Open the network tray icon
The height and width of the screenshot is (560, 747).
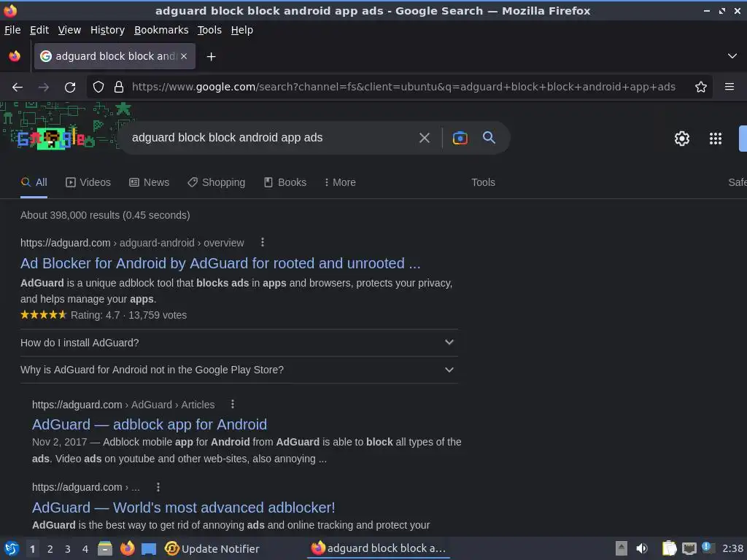click(689, 548)
